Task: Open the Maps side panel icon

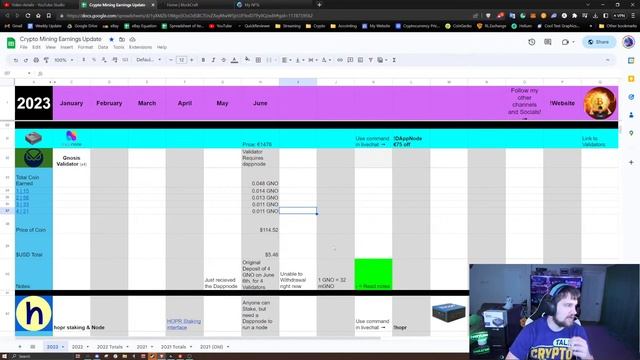Action: pyautogui.click(x=631, y=133)
